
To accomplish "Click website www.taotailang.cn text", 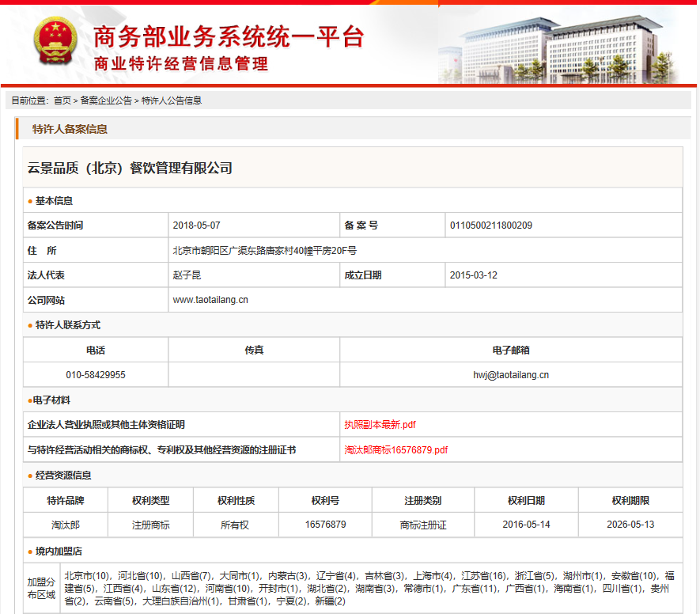I will click(x=210, y=300).
